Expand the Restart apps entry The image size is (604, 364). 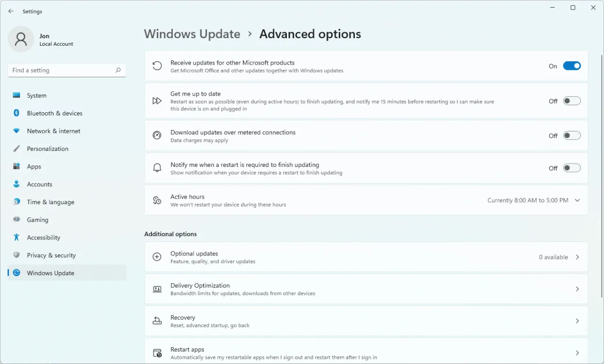coord(577,352)
